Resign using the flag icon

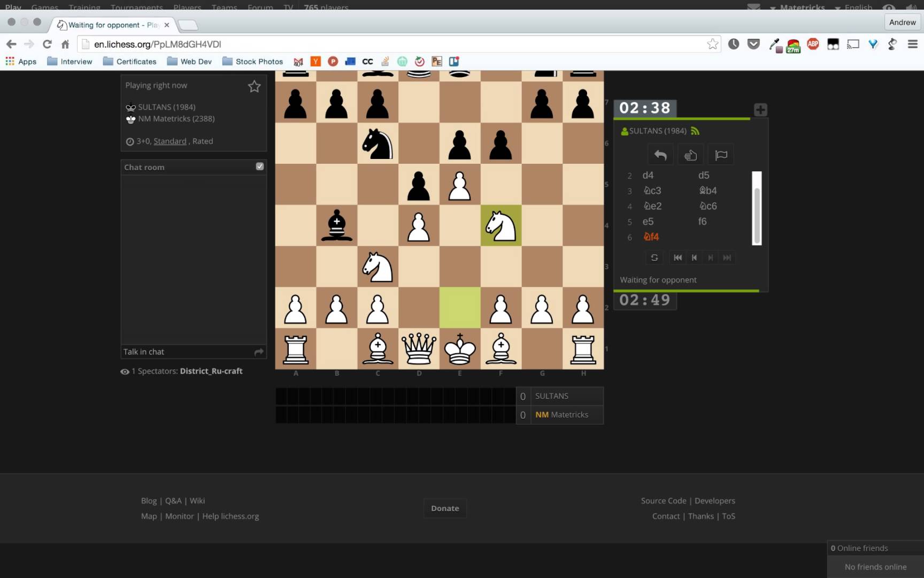click(721, 155)
